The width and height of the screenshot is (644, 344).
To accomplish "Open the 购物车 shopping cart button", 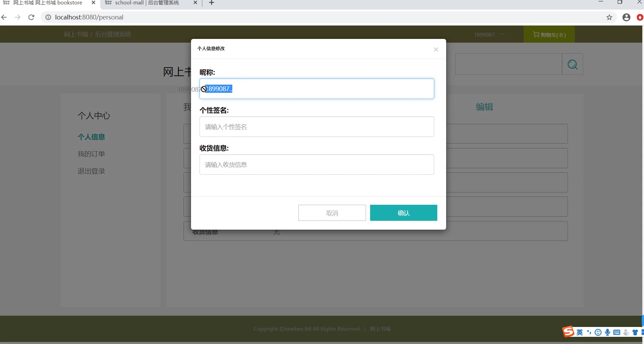I will click(x=549, y=34).
